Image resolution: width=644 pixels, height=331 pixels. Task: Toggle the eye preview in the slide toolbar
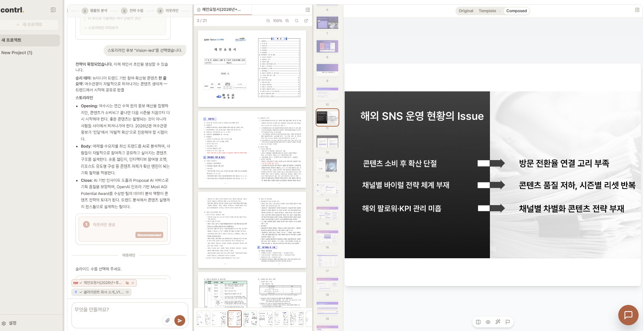tap(488, 322)
